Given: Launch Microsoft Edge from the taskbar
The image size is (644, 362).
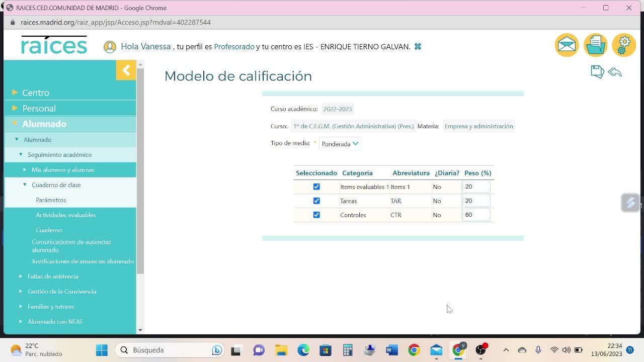Looking at the screenshot, I should click(303, 350).
